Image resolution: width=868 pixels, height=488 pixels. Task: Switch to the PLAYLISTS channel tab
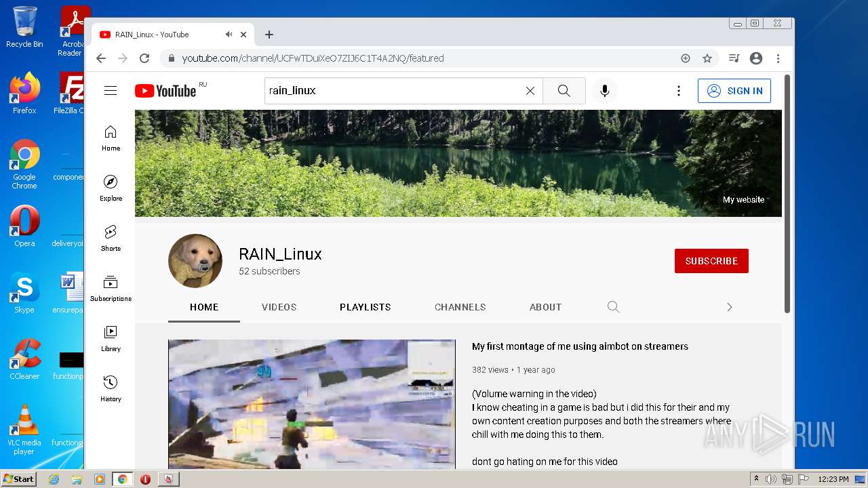[x=366, y=307]
